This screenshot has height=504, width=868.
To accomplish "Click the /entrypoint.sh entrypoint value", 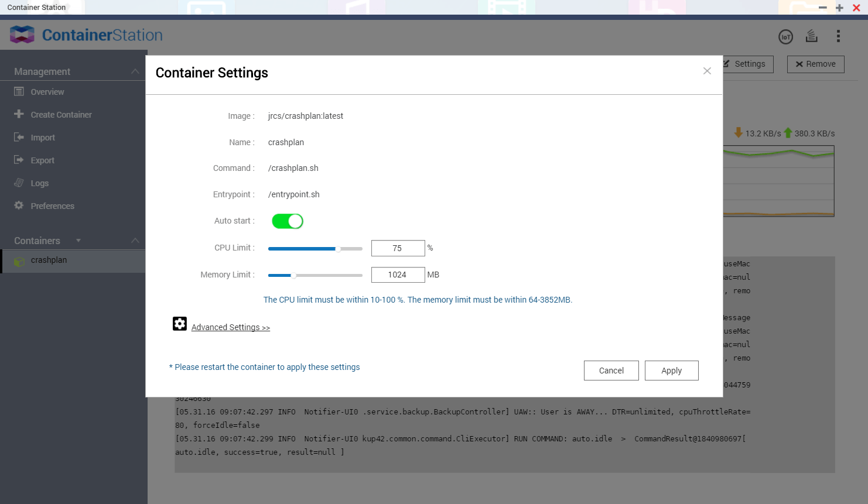I will pyautogui.click(x=294, y=194).
